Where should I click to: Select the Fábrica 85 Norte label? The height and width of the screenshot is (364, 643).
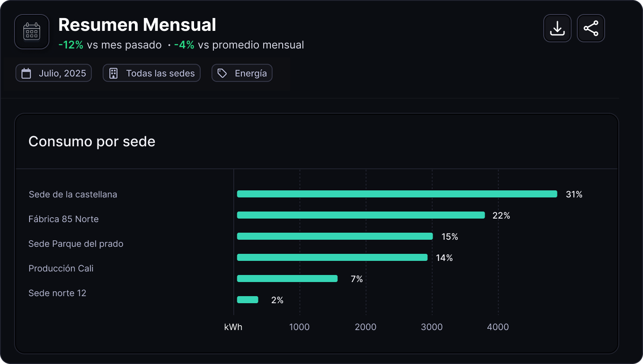click(64, 219)
